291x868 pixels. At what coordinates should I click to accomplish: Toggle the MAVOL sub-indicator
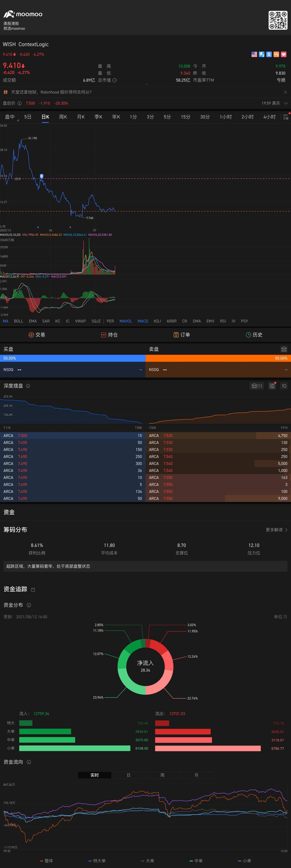tap(126, 321)
